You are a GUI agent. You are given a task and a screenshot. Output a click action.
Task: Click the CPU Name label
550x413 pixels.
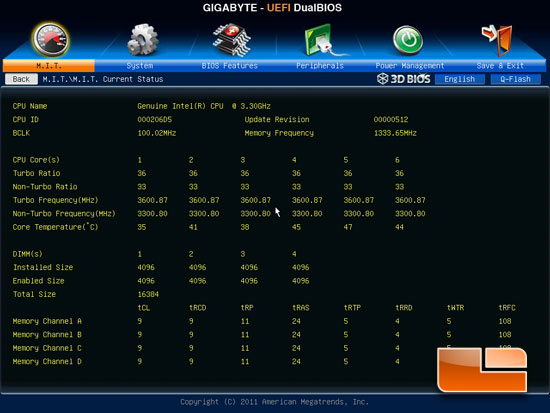(x=30, y=106)
